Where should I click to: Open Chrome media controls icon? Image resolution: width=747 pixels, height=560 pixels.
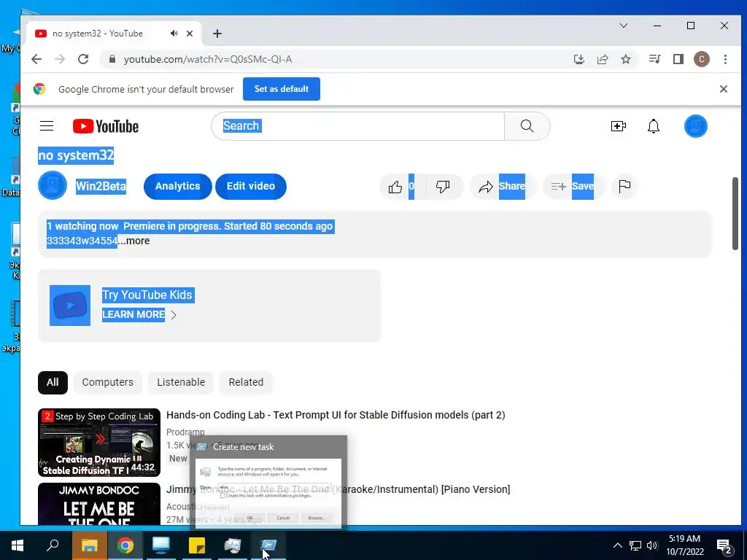click(x=654, y=59)
